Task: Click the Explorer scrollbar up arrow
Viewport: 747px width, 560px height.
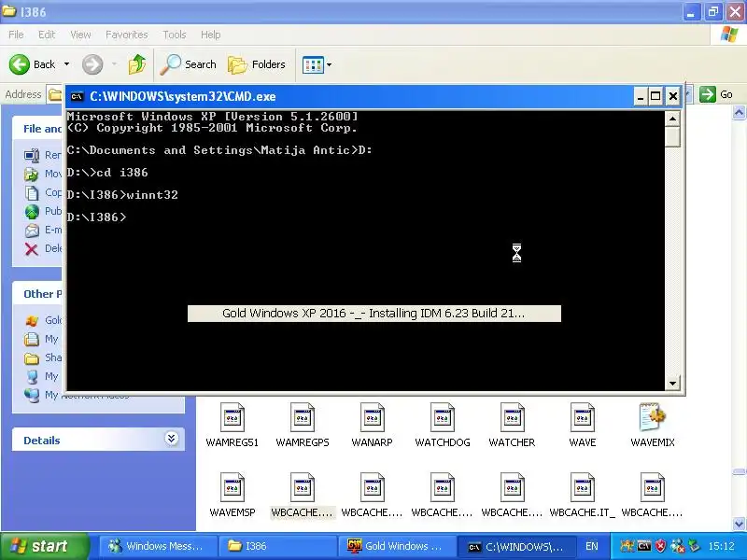Action: point(739,112)
